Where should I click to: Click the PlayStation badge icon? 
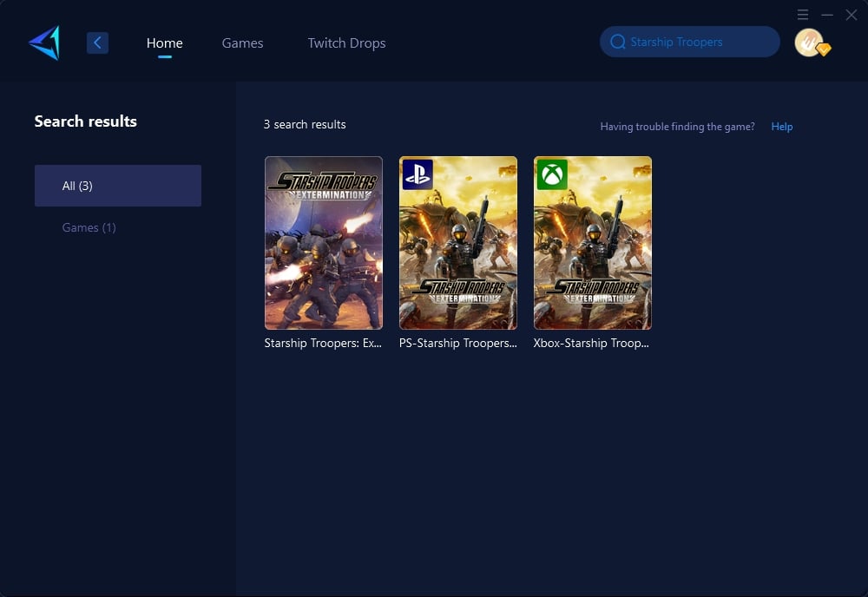tap(418, 174)
